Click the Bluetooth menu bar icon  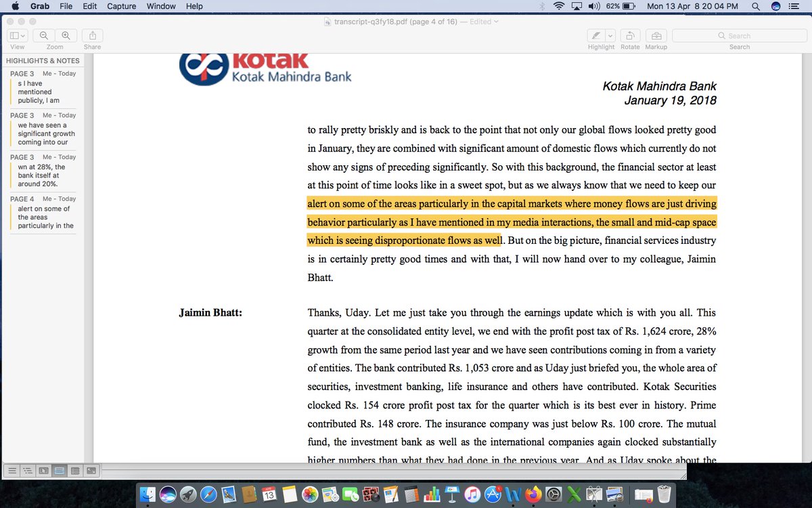pos(541,6)
